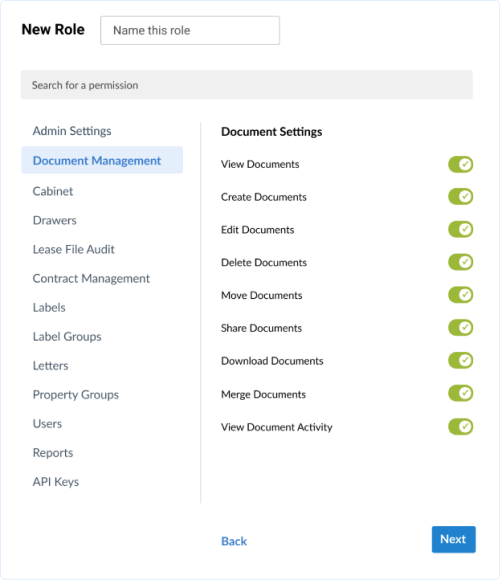Disable Delete Documents permission toggle
Screen dimensions: 500x580
coord(460,262)
